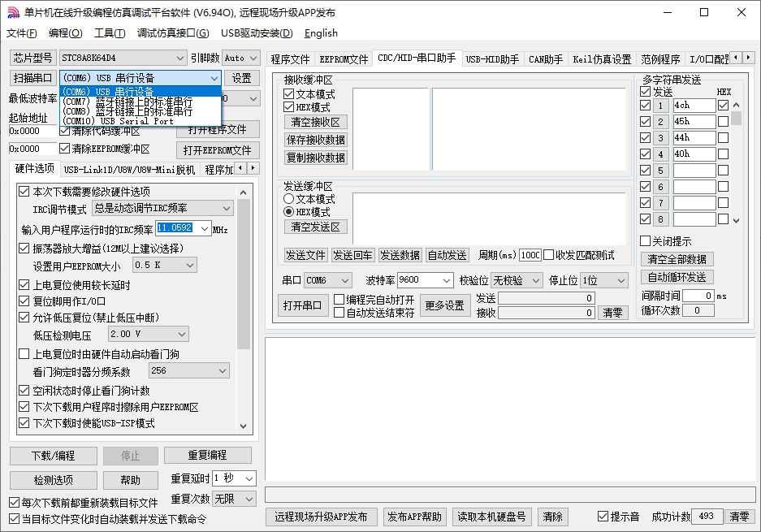The width and height of the screenshot is (761, 532).
Task: Open the low voltage 2.00 V dropdown
Action: point(182,334)
